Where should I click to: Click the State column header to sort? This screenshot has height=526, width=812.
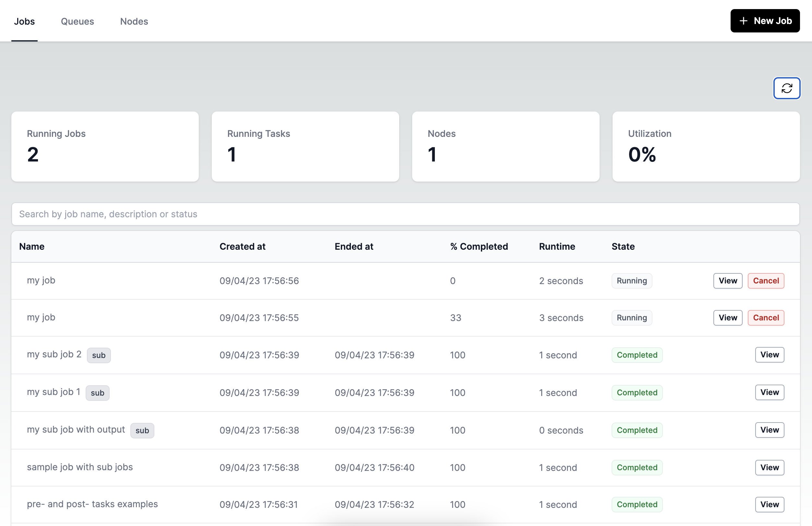click(x=623, y=245)
